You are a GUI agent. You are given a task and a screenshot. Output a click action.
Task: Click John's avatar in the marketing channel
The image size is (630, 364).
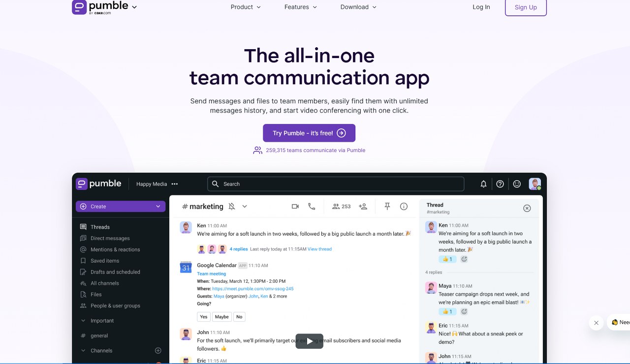click(186, 334)
